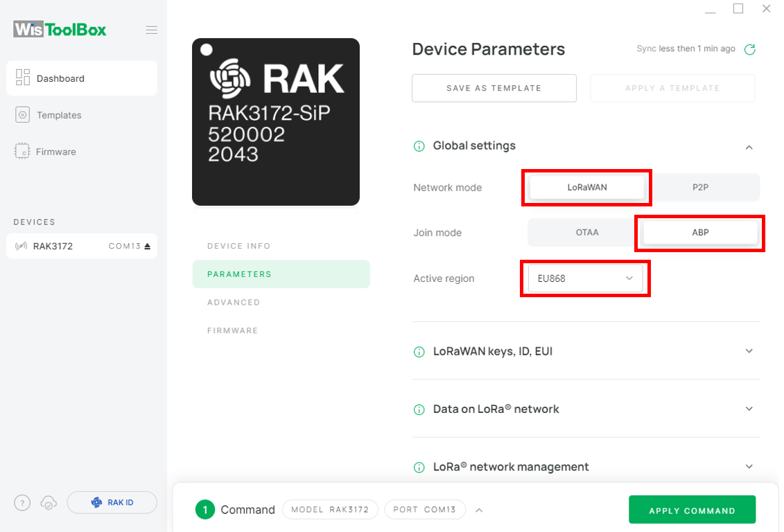Select the RAK3172 device entry

pyautogui.click(x=82, y=246)
